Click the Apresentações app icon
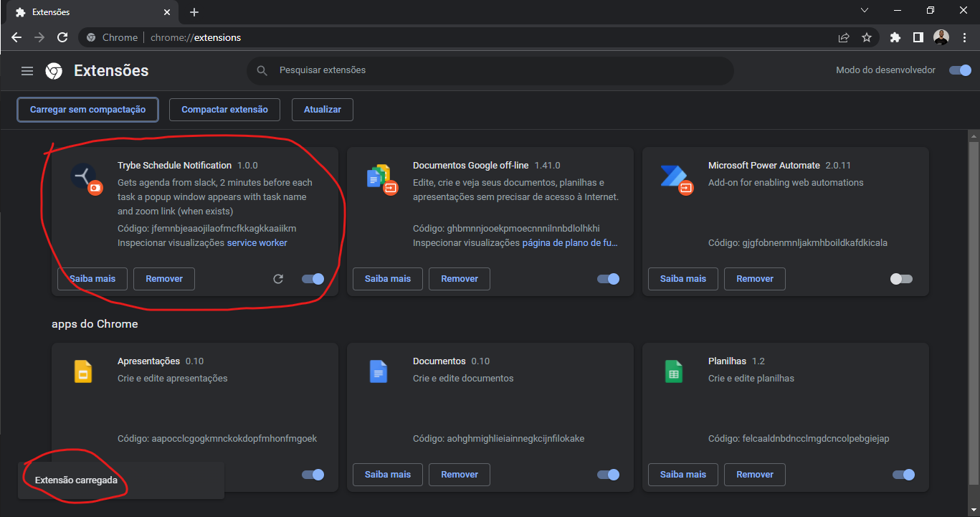This screenshot has height=517, width=980. [x=83, y=371]
